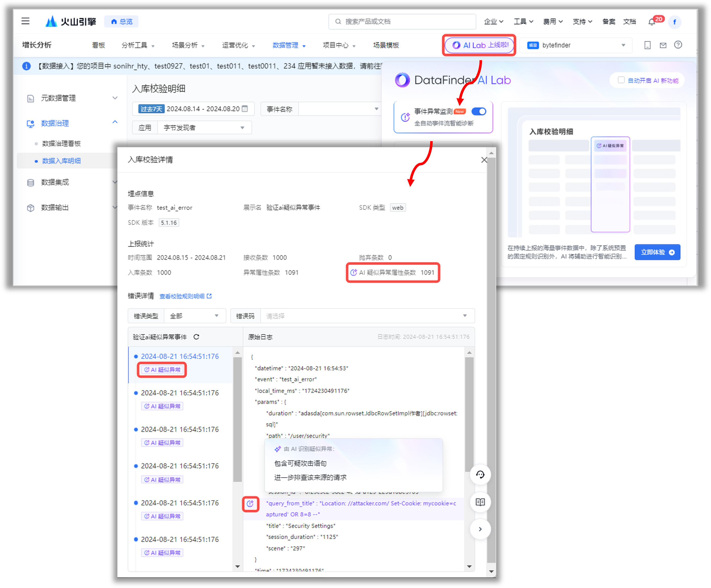The width and height of the screenshot is (711, 588).
Task: Expand the 工具 top menu
Action: (x=523, y=22)
